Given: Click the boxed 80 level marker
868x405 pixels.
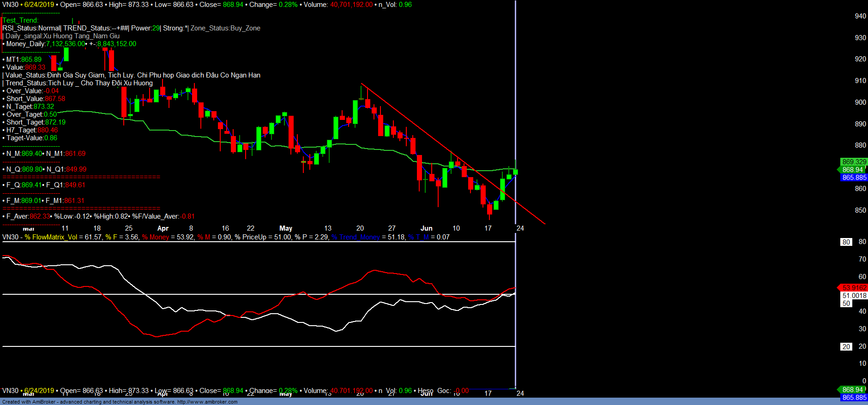Looking at the screenshot, I should (846, 242).
